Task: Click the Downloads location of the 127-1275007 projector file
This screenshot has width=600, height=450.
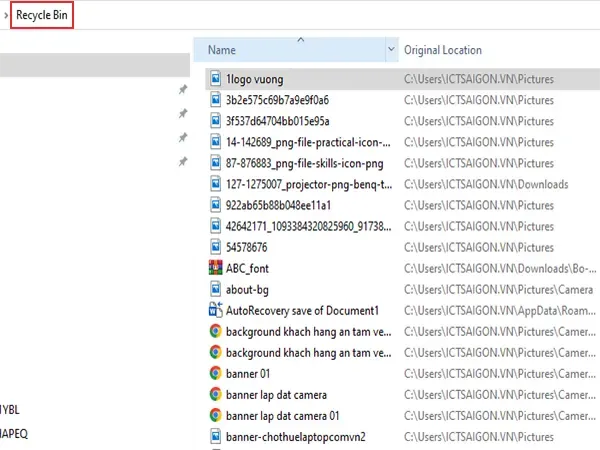Action: coord(486,184)
